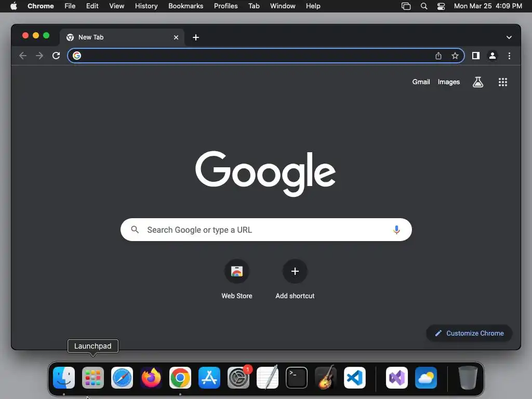Screen dimensions: 532x399
Task: Open the Trash in the Dock
Action: tap(468, 378)
